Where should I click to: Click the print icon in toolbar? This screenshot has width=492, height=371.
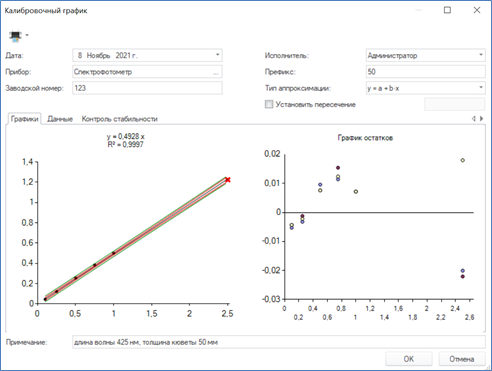coord(15,35)
